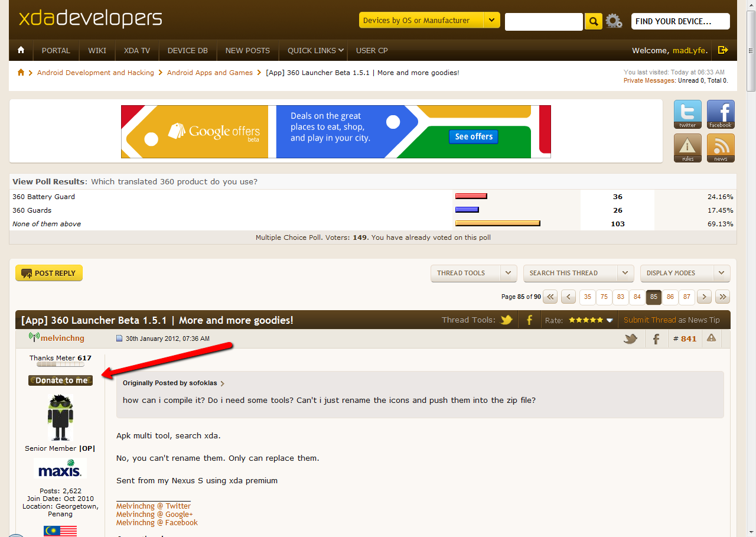This screenshot has width=756, height=537.
Task: Open Device DB in navigation
Action: [x=188, y=51]
